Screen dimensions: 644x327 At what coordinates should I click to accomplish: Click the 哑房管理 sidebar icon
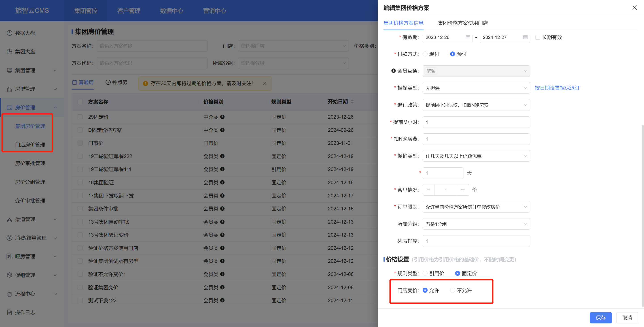click(x=9, y=256)
